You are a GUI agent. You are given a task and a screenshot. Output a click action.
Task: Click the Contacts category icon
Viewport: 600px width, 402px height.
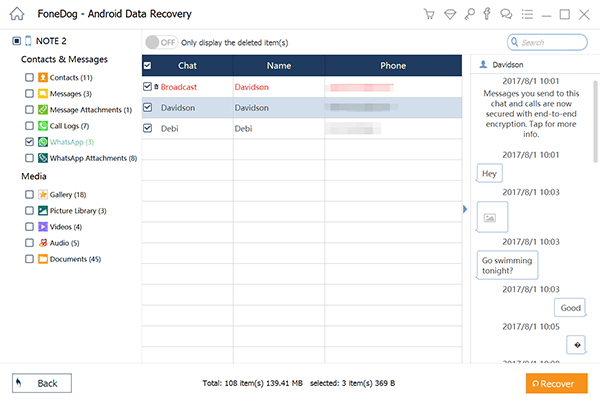tap(43, 78)
